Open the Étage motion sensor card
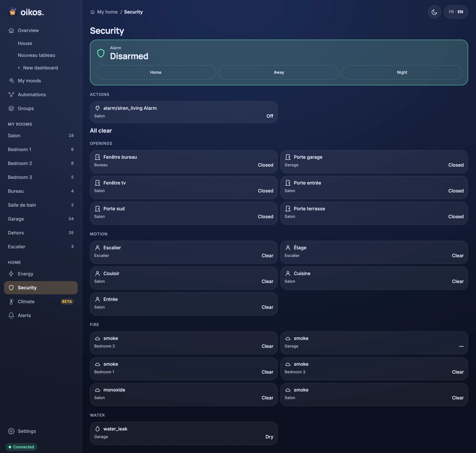Viewport: 476px width, 453px height. (374, 252)
